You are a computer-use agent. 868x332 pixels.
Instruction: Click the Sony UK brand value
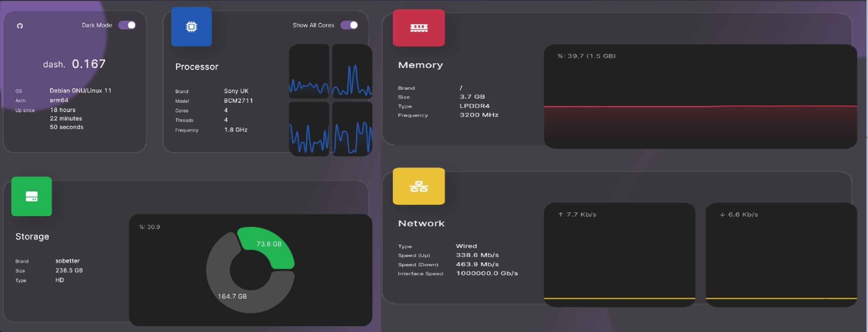236,91
